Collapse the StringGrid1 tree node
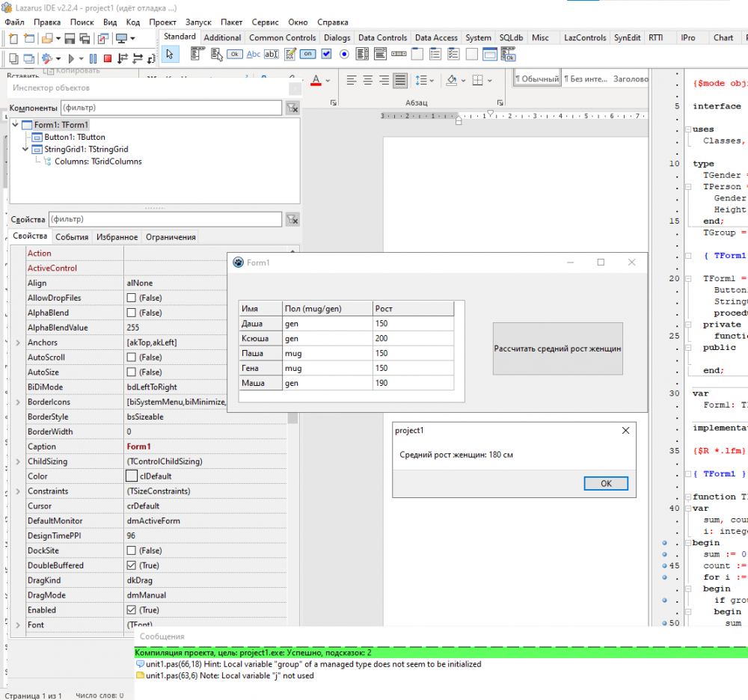 [26, 149]
